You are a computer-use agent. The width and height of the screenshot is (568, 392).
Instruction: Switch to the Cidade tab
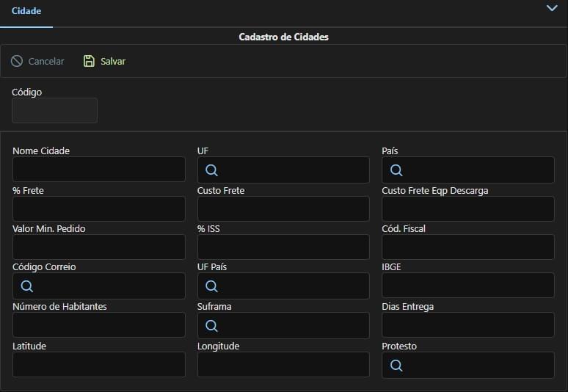coord(26,11)
